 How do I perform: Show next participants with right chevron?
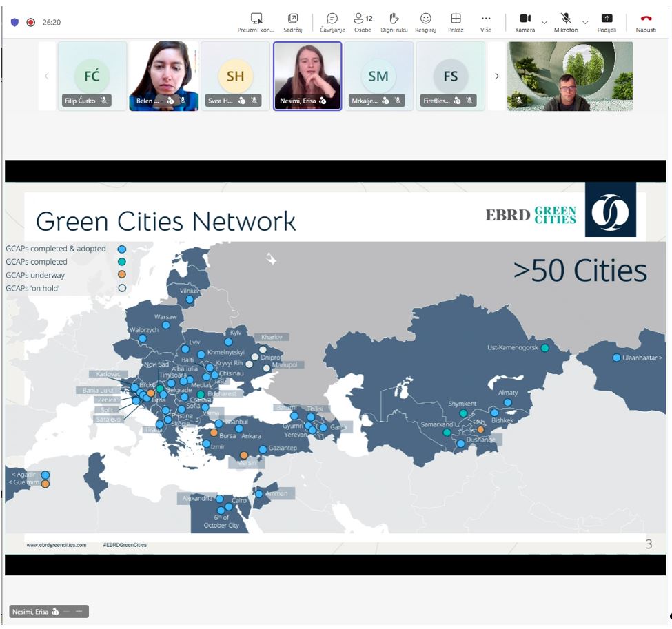(496, 76)
